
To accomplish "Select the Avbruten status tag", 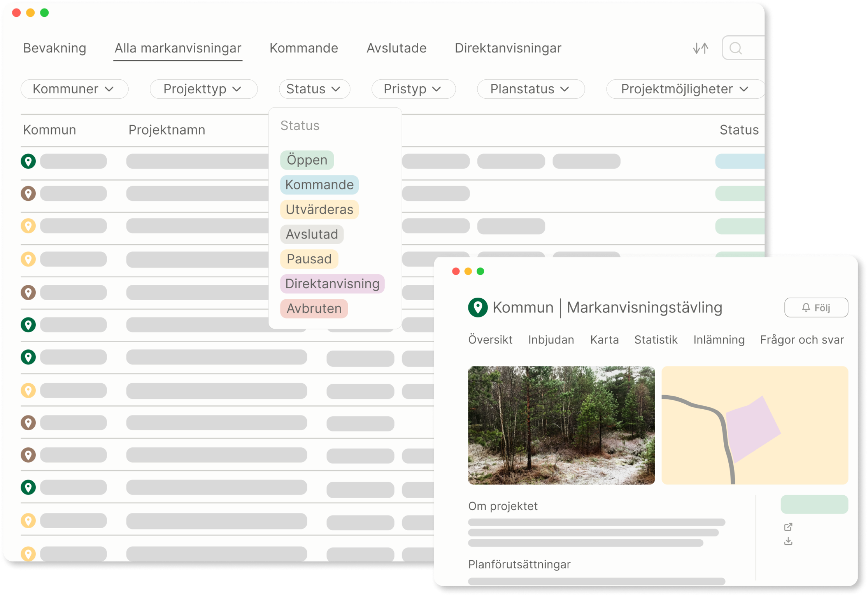I will pos(314,308).
